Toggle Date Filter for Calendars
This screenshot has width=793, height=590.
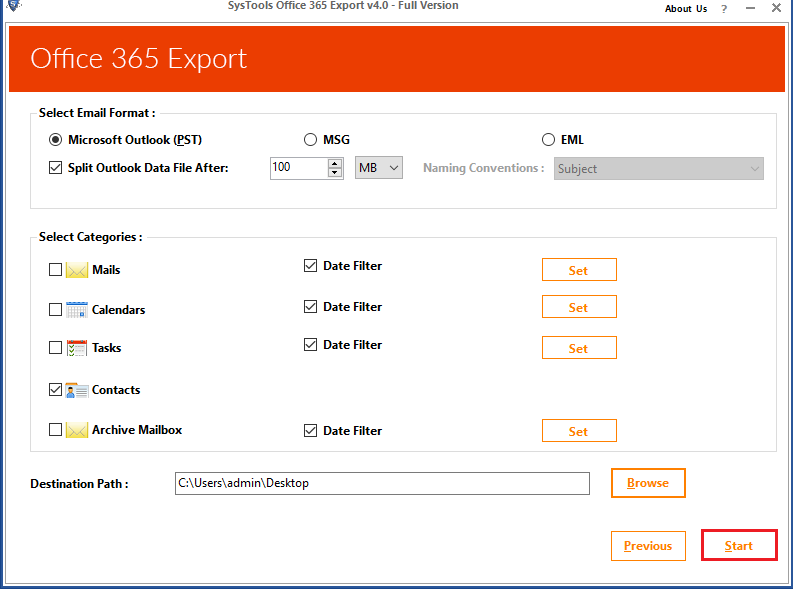pyautogui.click(x=311, y=307)
